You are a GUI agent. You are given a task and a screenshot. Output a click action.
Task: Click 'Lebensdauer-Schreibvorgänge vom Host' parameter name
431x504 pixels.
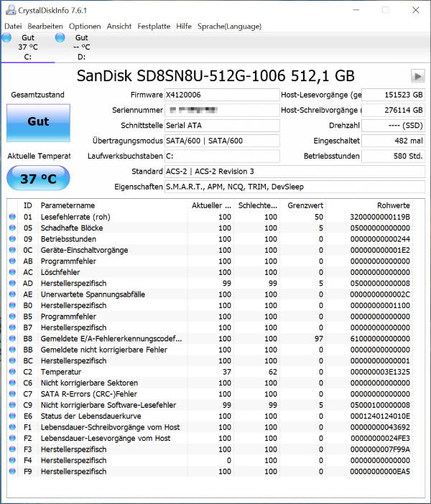[110, 427]
